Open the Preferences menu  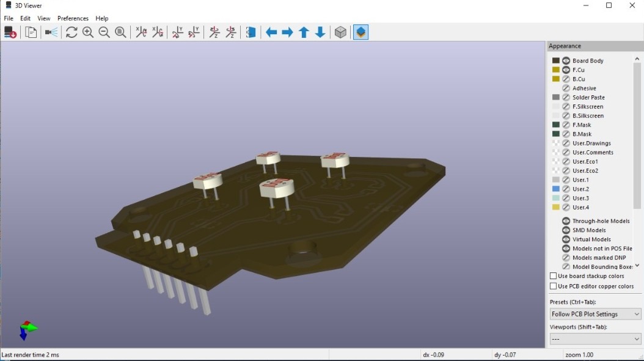73,18
